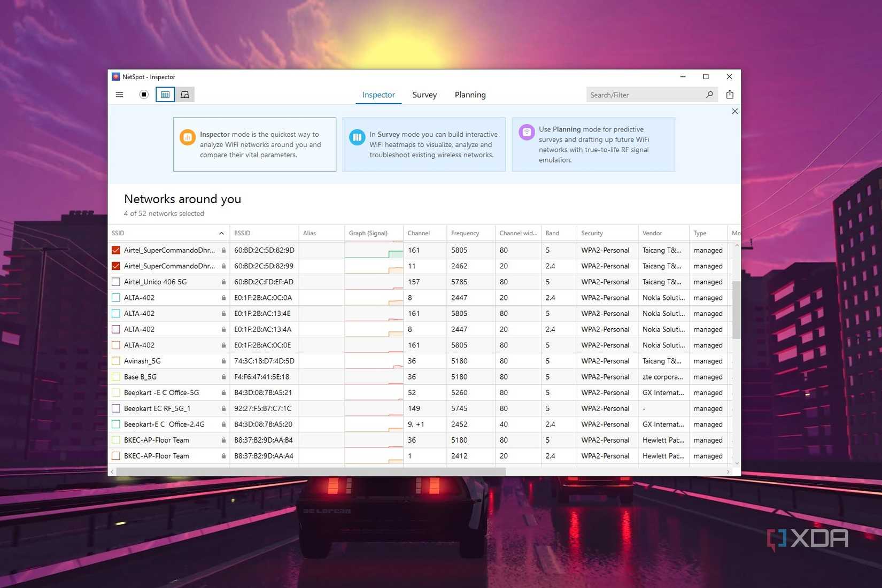Viewport: 882px width, 588px height.
Task: Switch to table view icon
Action: pyautogui.click(x=165, y=95)
